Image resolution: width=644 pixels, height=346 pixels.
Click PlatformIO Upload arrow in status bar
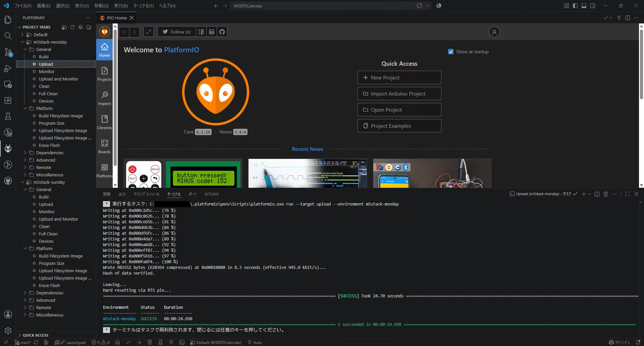pyautogui.click(x=139, y=342)
